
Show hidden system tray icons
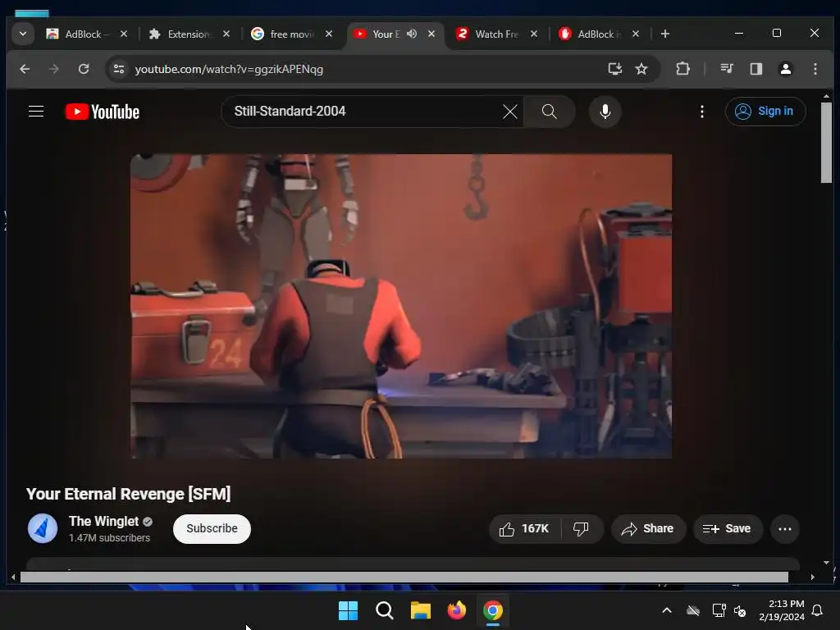click(x=667, y=610)
